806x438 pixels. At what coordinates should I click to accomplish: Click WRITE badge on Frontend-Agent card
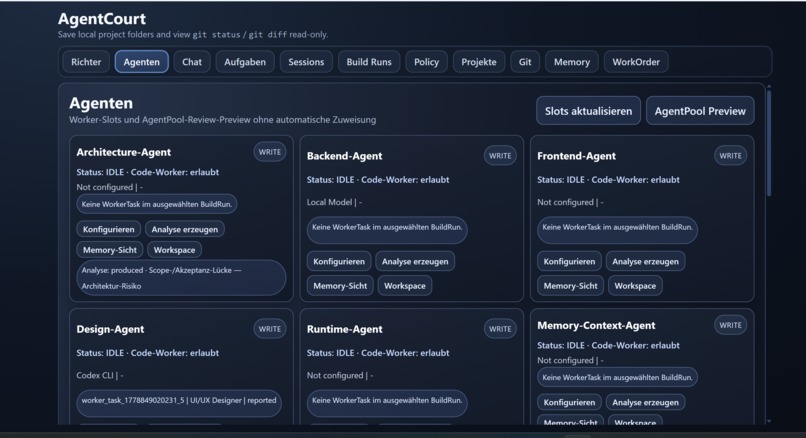[730, 155]
